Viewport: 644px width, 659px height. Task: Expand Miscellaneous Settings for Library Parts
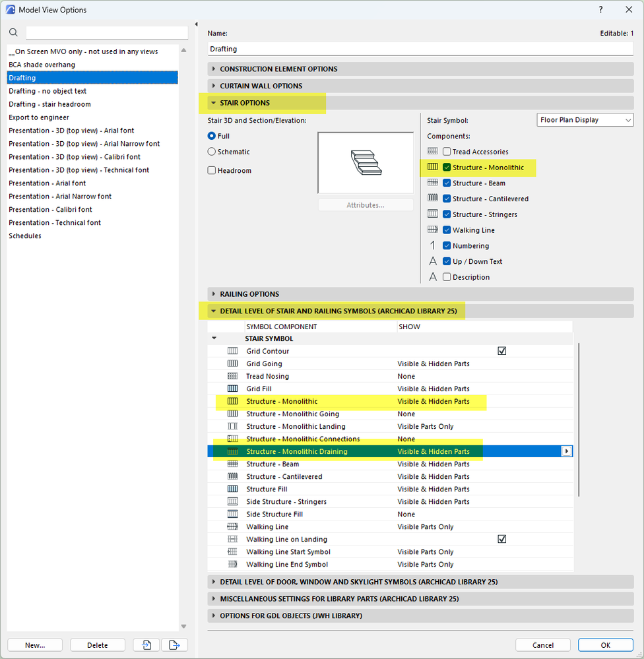coord(420,598)
